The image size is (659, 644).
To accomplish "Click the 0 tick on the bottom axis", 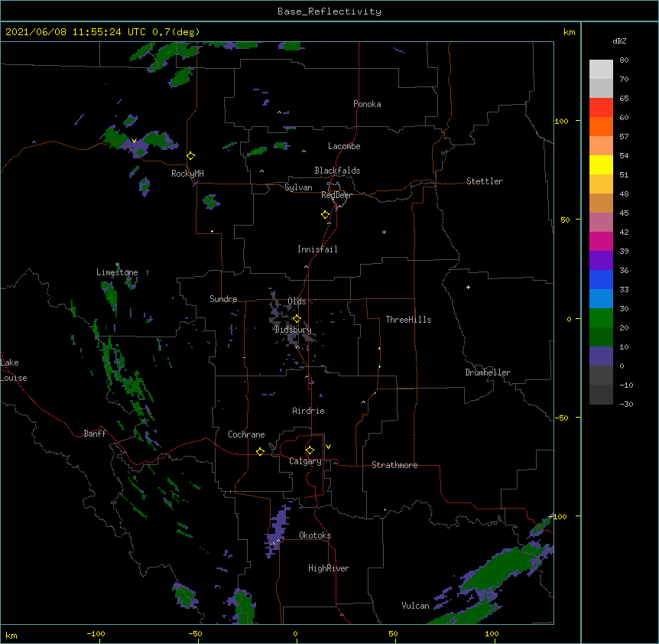I will pos(295,633).
